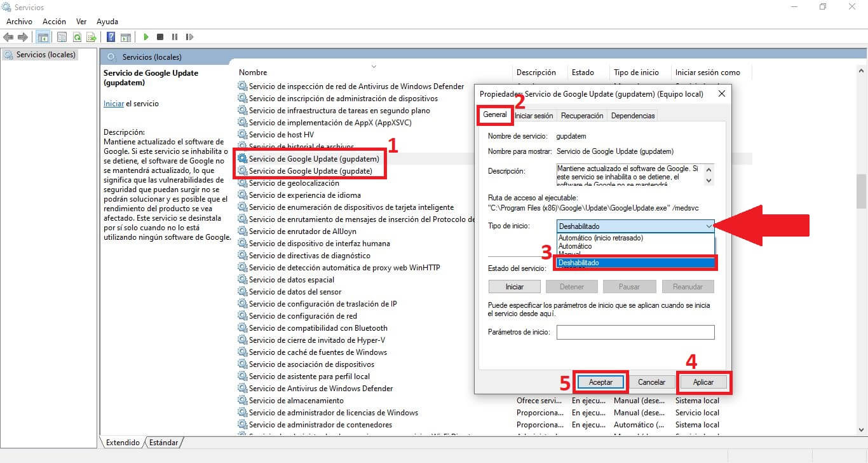Screen dimensions: 868x463
Task: Choose Automático (inicio retrasado) in dropdown list
Action: click(635, 238)
